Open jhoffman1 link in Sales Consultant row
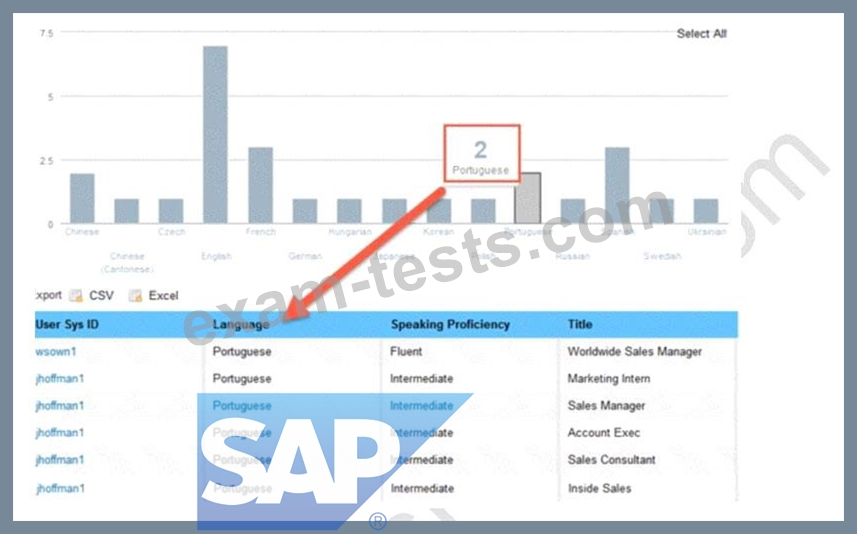This screenshot has width=857, height=534. (x=60, y=460)
